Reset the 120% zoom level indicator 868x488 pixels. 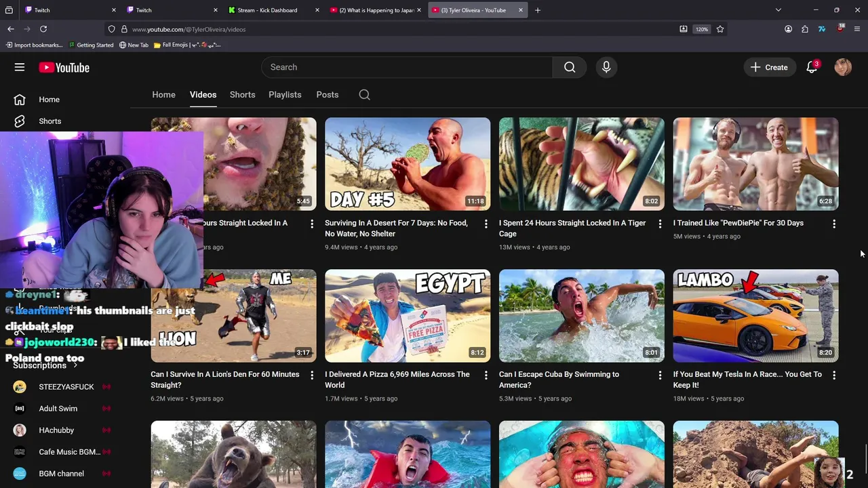click(702, 29)
